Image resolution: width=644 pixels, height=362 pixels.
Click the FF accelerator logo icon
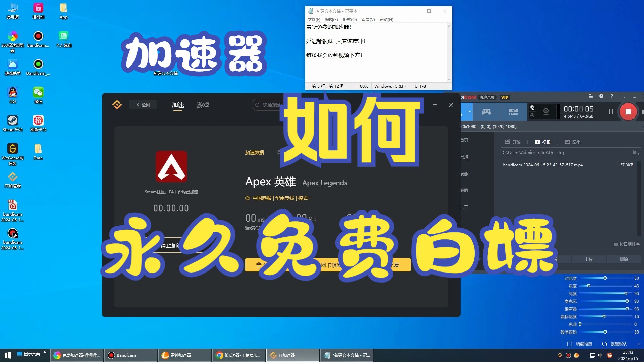117,105
